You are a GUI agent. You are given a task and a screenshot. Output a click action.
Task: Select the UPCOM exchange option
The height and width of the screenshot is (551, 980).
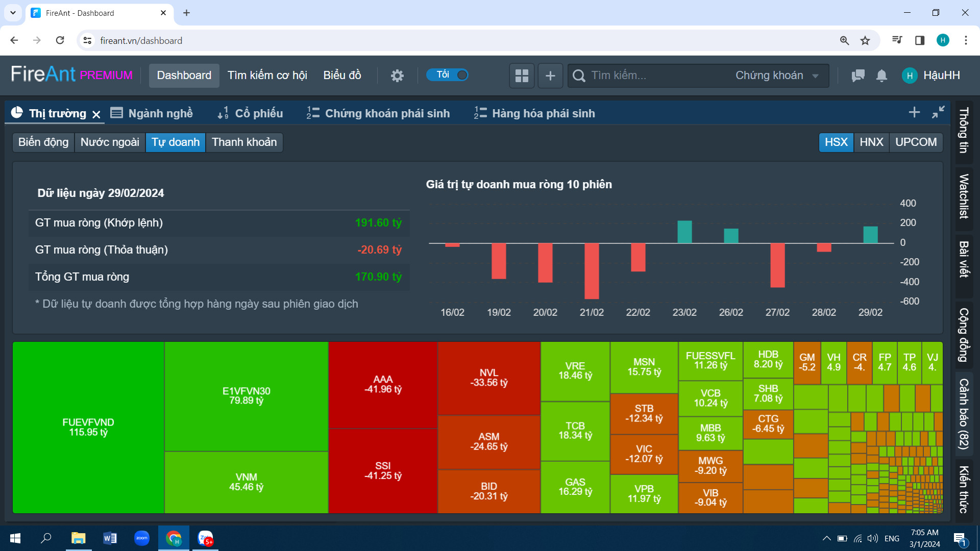tap(916, 142)
